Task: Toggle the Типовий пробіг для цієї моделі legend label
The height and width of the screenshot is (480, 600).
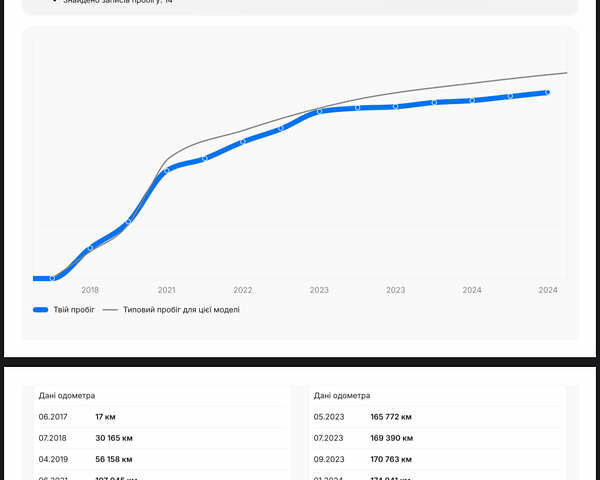Action: 181,310
